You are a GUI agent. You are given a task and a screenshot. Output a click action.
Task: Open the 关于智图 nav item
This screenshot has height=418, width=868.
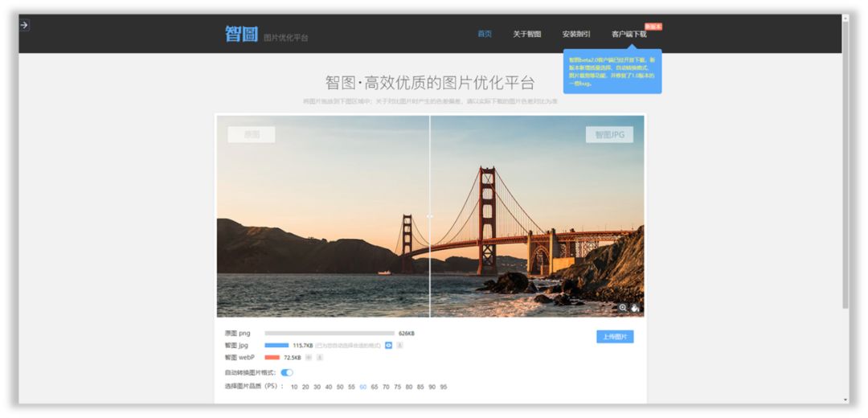coord(526,35)
